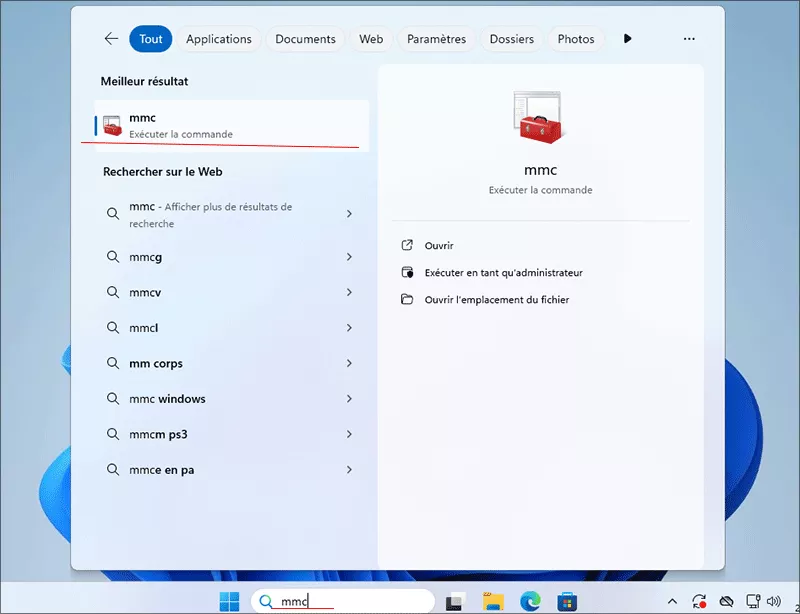Open the three-dot more options menu
The height and width of the screenshot is (614, 800).
coord(689,39)
